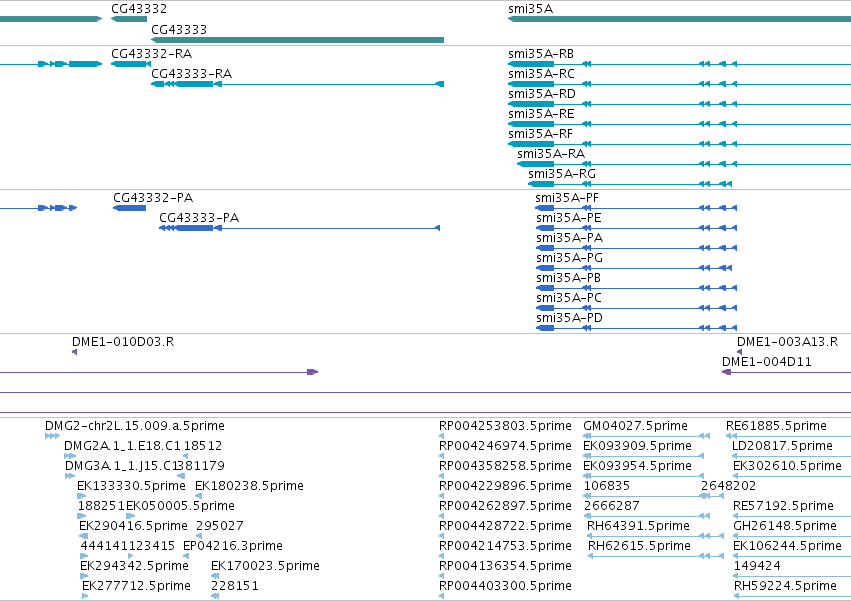Select EST EK294342.5prime
Viewport: 851px width, 601px height.
click(135, 566)
